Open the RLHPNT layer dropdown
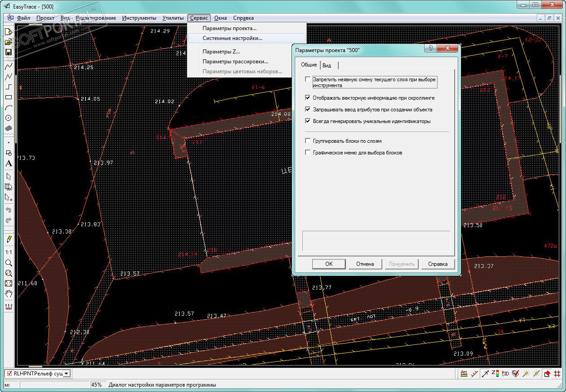 pyautogui.click(x=66, y=374)
